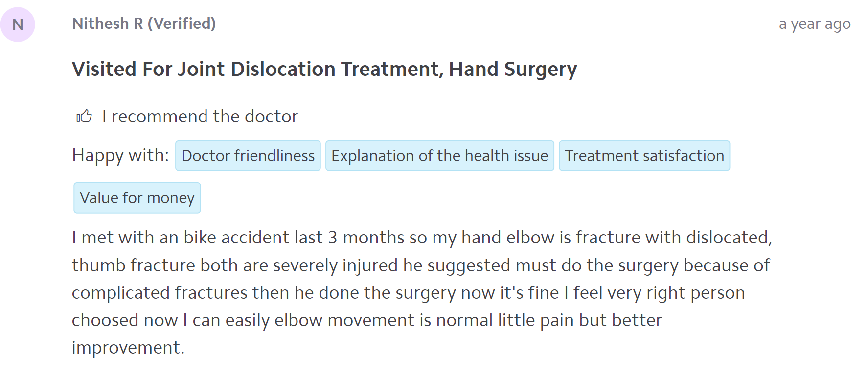The image size is (868, 385).
Task: Click the round "N" reviewer avatar
Action: tap(18, 24)
